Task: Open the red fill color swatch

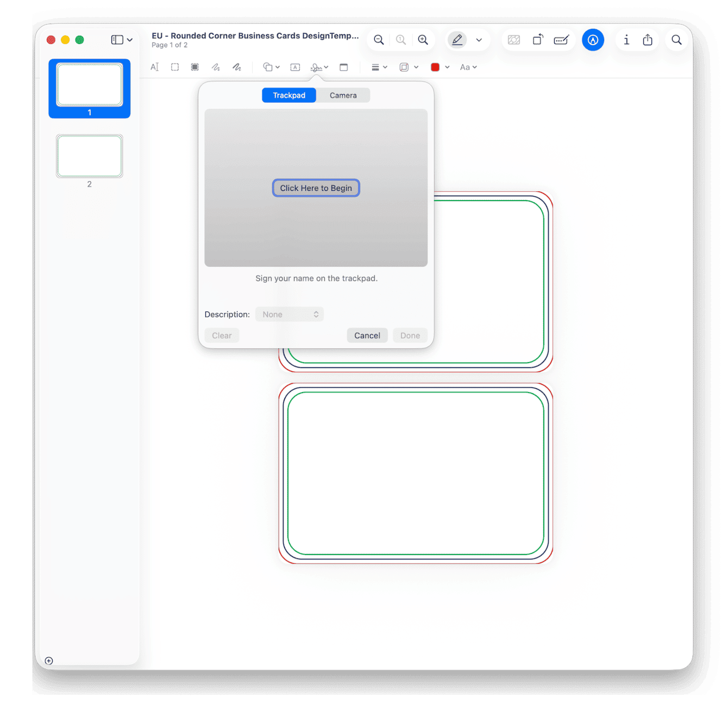Action: coord(435,67)
